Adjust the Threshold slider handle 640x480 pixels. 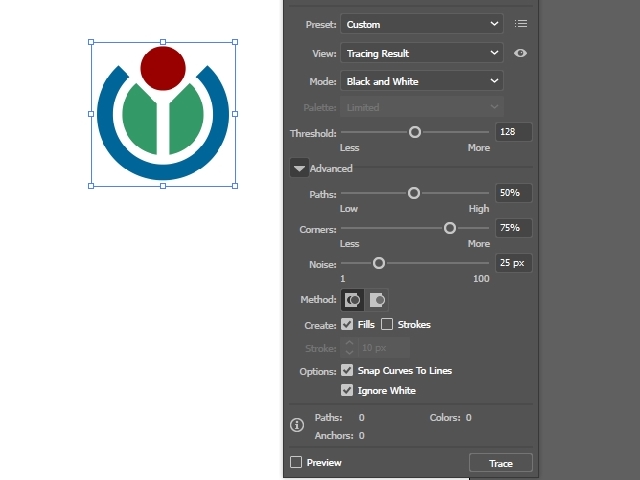(x=415, y=132)
